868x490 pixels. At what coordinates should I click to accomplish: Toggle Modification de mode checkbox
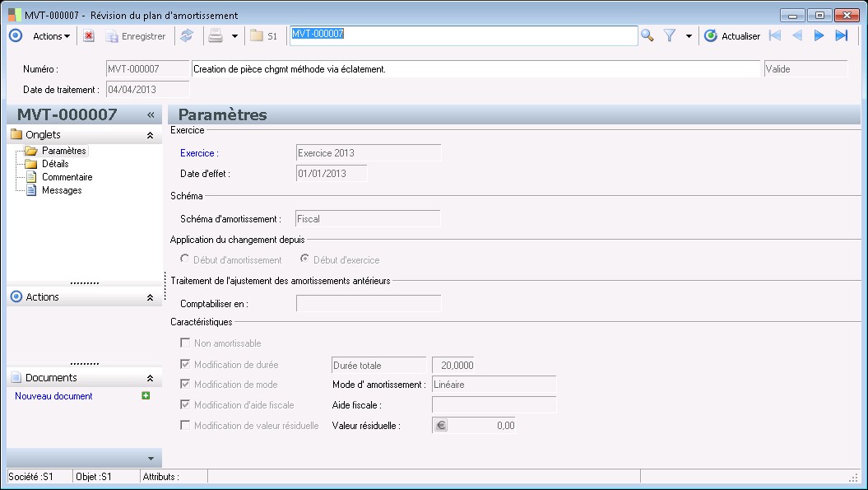185,384
